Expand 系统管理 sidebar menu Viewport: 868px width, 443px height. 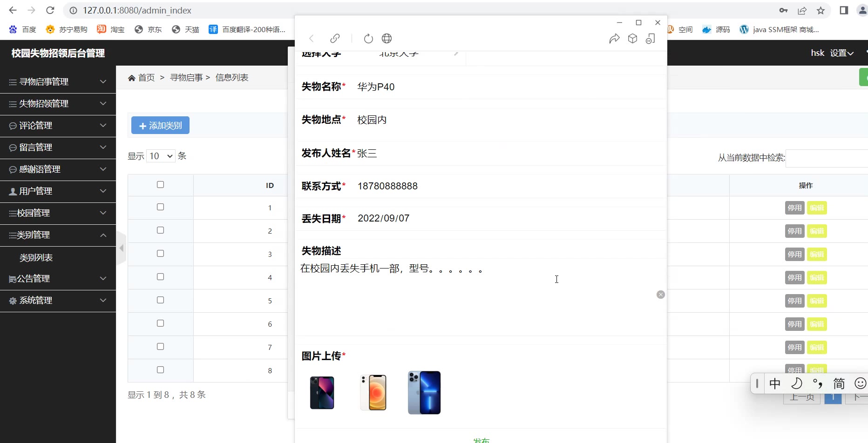pos(58,301)
